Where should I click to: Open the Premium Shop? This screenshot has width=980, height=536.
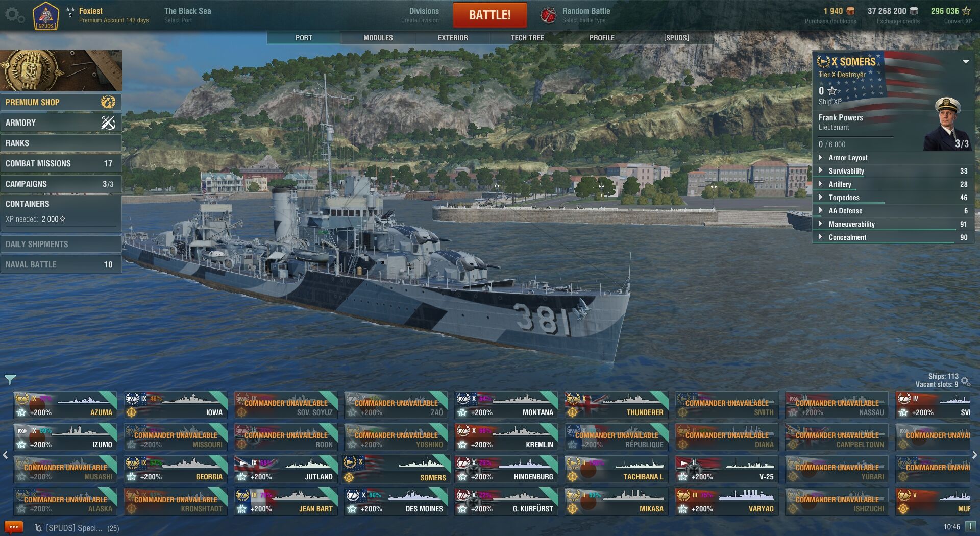click(61, 102)
